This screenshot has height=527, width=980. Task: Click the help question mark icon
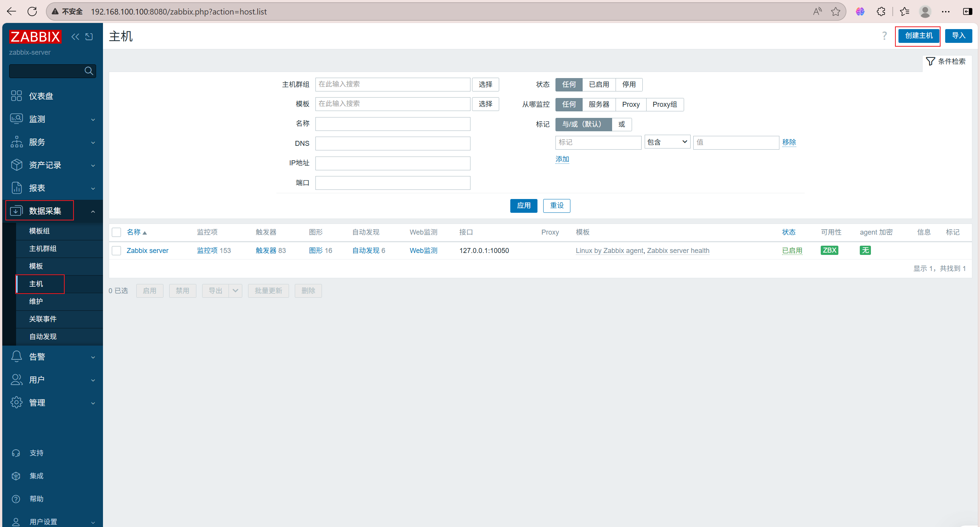(x=884, y=36)
